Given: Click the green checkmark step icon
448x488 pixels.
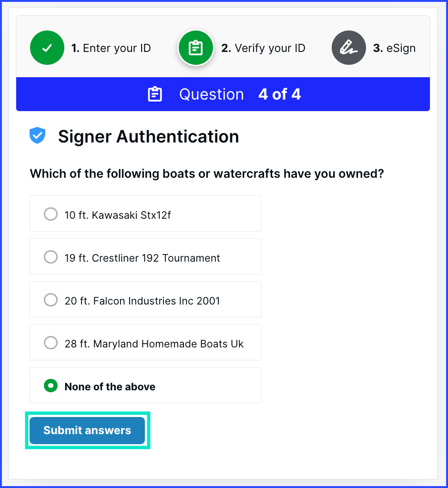Looking at the screenshot, I should 47,48.
